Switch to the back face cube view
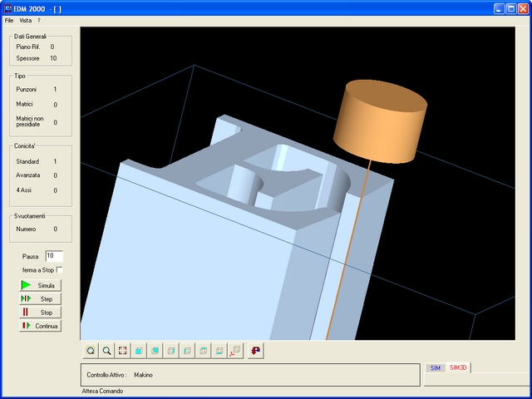This screenshot has width=532, height=399. 155,351
